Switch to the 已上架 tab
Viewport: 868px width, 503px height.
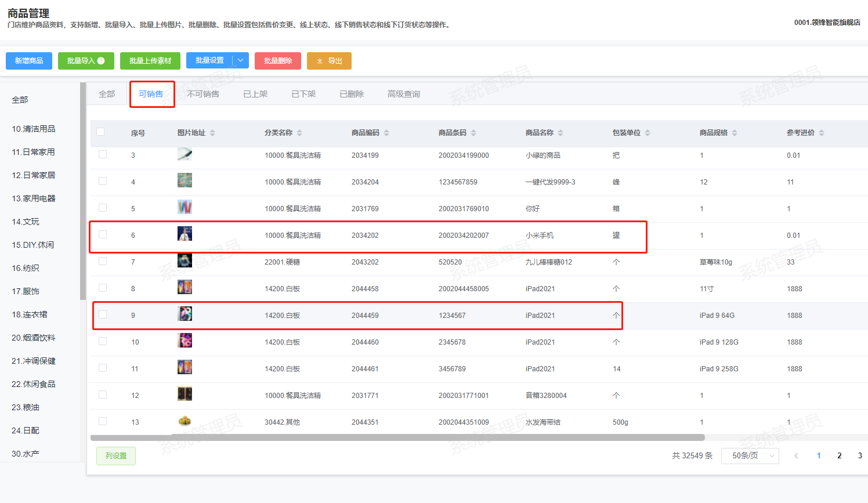[255, 94]
